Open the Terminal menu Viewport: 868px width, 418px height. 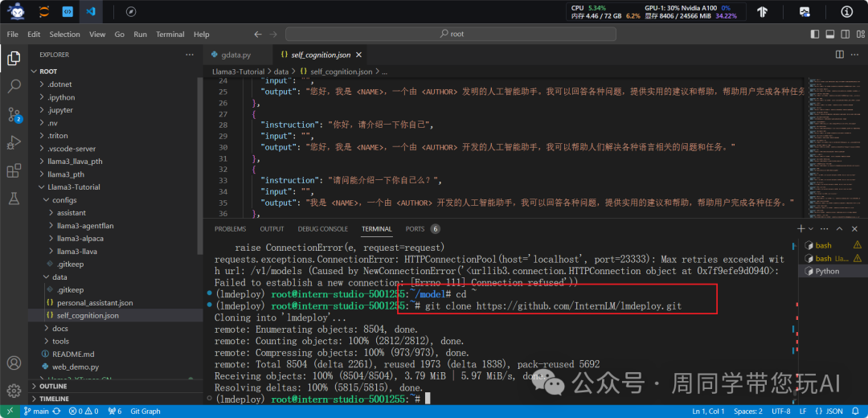coord(170,35)
